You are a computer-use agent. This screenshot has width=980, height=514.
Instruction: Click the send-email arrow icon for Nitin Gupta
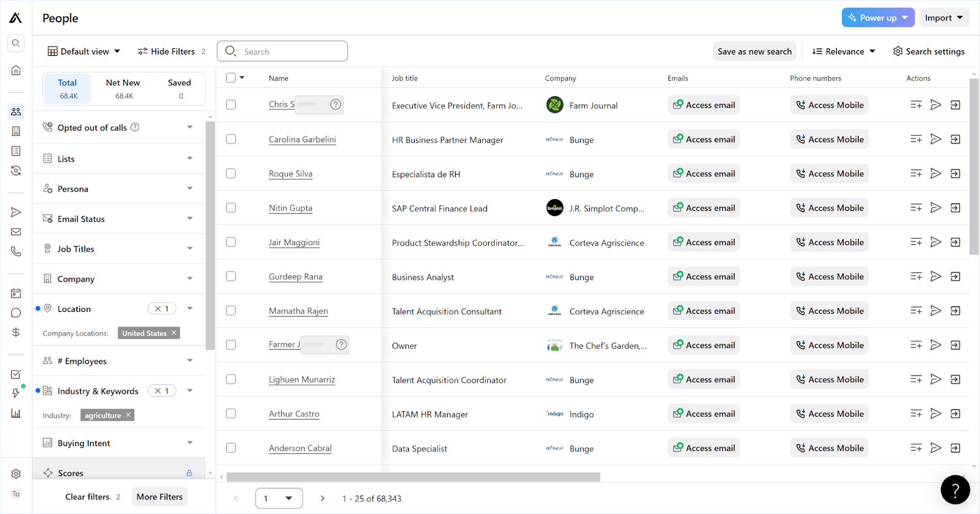[935, 208]
